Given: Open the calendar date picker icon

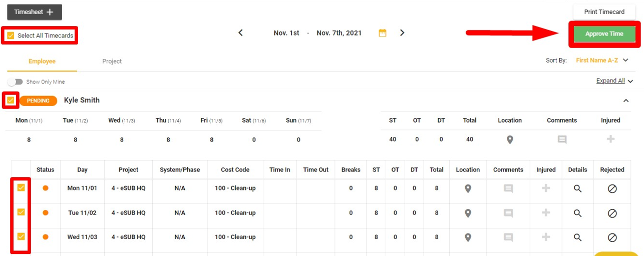Looking at the screenshot, I should (383, 33).
